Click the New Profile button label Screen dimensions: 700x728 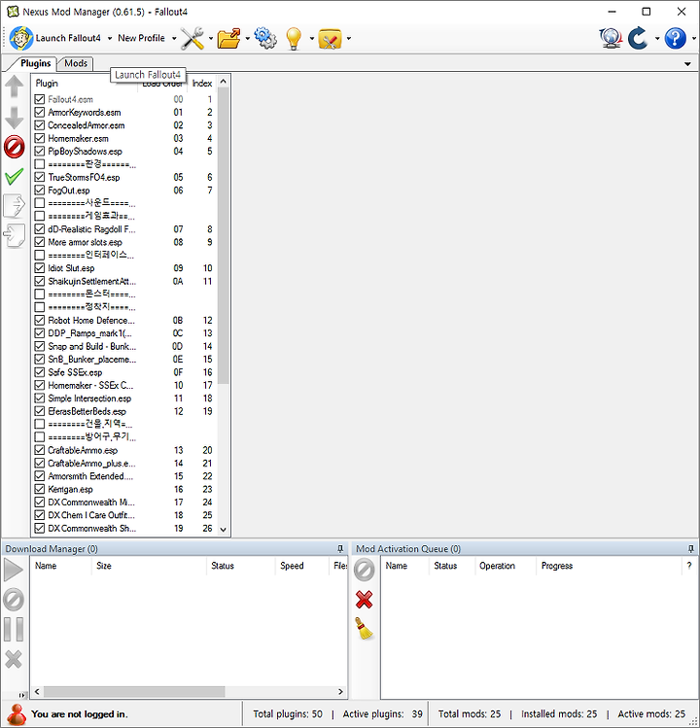click(x=141, y=38)
